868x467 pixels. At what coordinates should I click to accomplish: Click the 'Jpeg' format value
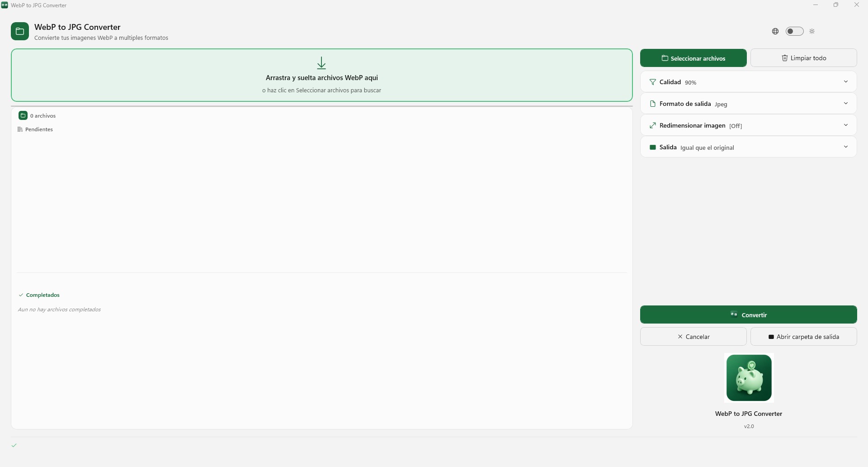click(721, 104)
